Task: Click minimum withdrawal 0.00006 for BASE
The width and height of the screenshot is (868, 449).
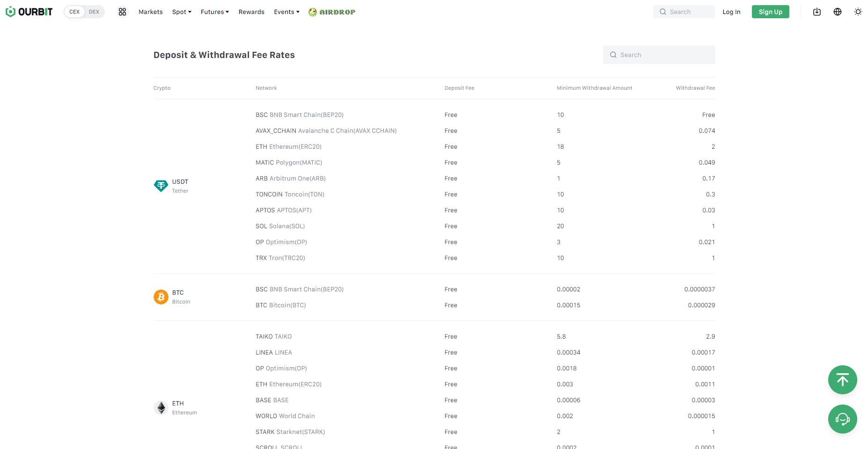Action: tap(568, 400)
